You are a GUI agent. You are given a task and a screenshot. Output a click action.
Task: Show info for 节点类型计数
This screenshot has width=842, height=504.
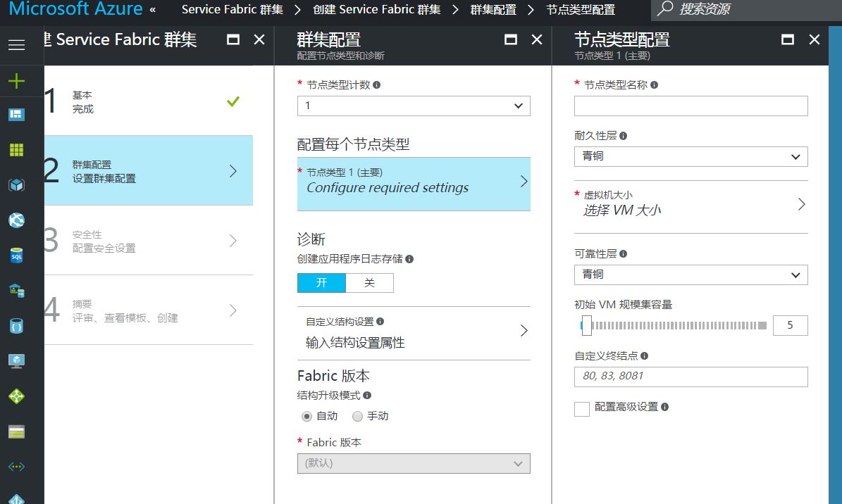(376, 84)
